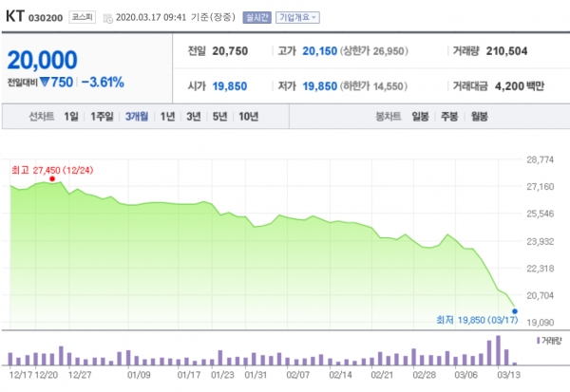The width and height of the screenshot is (570, 392).
Task: Click the 2020.03.17 09:41 timestamp
Action: [151, 17]
